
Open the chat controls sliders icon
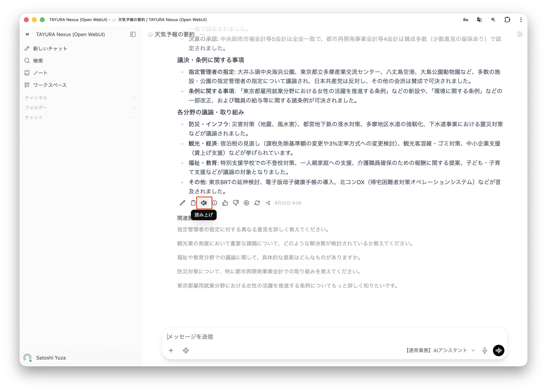pyautogui.click(x=520, y=34)
